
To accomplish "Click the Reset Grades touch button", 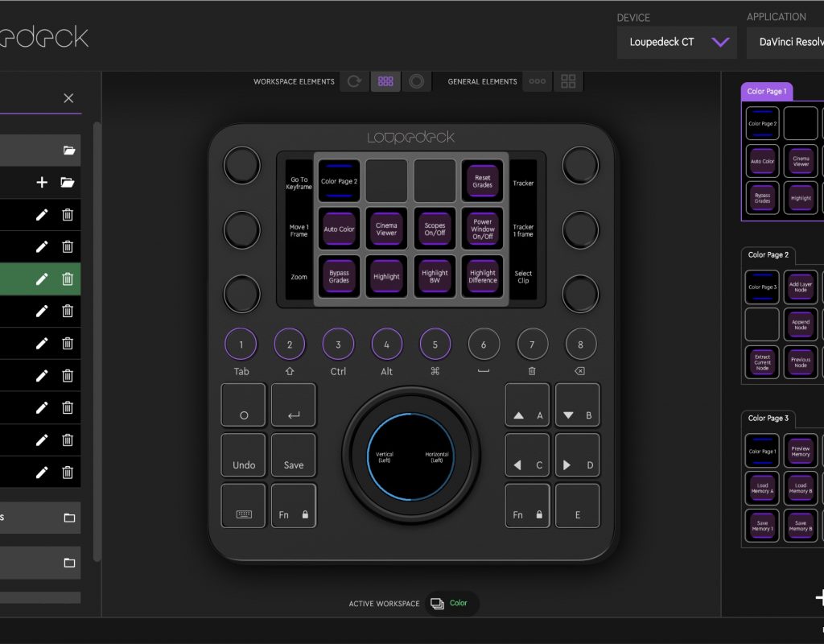I will tap(483, 181).
